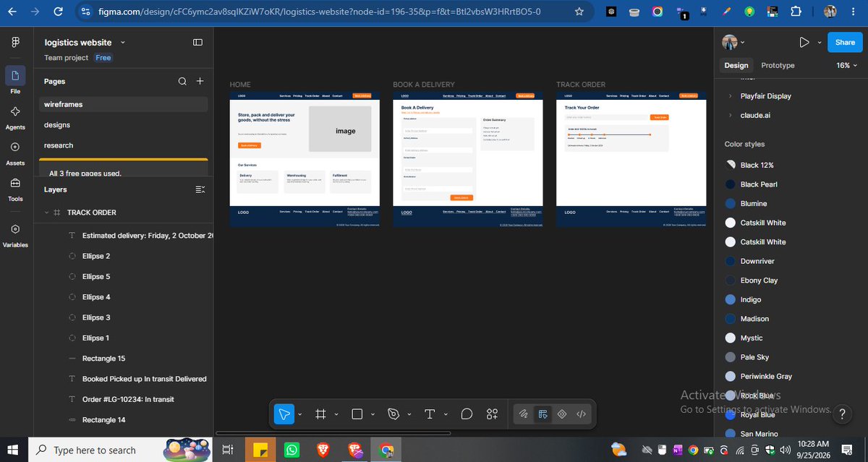
Task: Collapse the TRACK ORDER frame layer
Action: tap(47, 213)
